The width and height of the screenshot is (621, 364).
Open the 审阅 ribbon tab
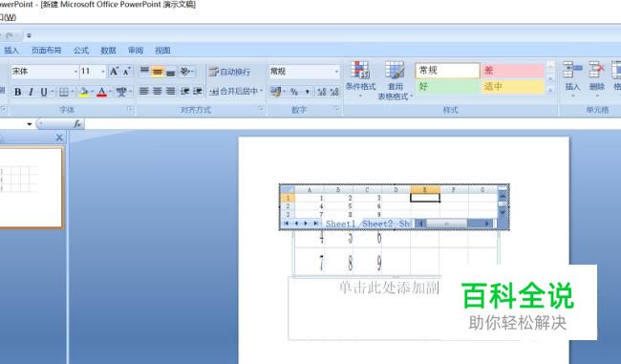coord(136,51)
